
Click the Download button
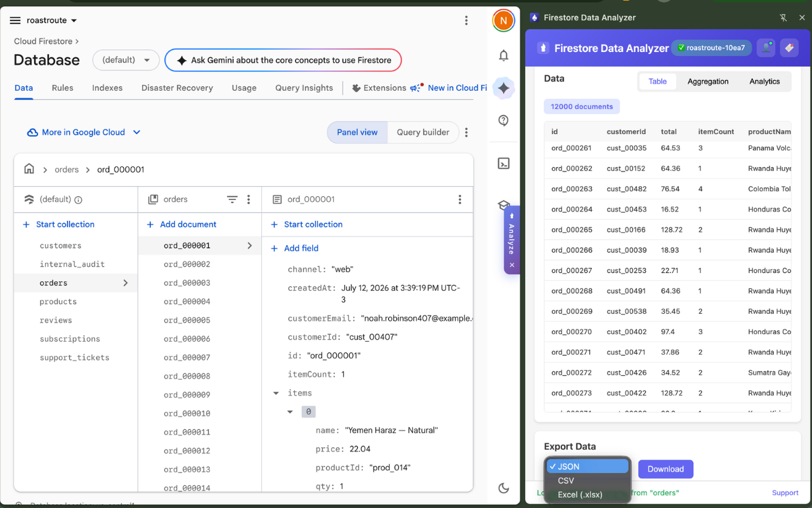[665, 469]
